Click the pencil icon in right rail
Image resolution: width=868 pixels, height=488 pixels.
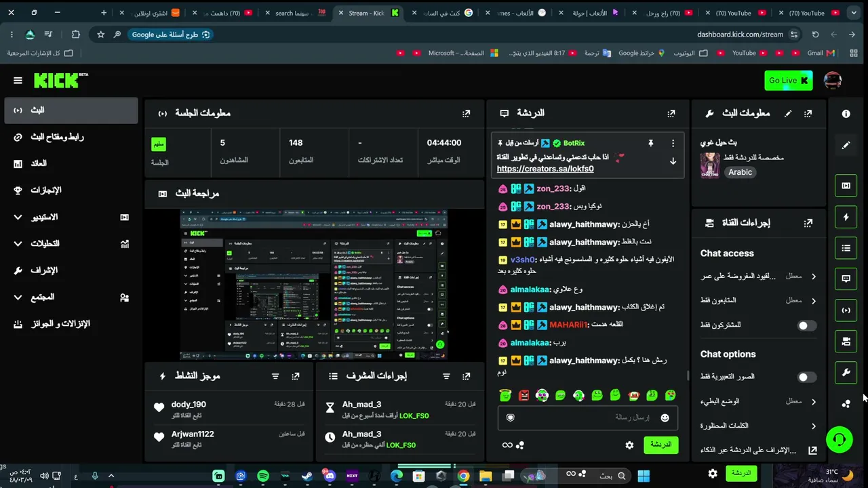(x=846, y=145)
